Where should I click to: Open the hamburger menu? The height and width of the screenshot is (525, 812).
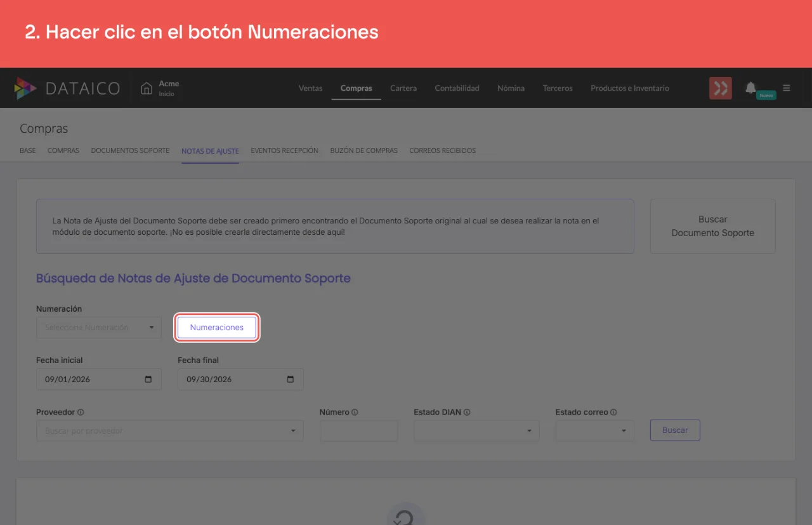(787, 88)
